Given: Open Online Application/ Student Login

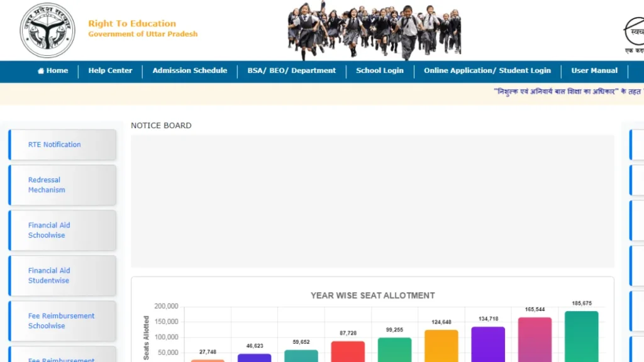Looking at the screenshot, I should [487, 71].
